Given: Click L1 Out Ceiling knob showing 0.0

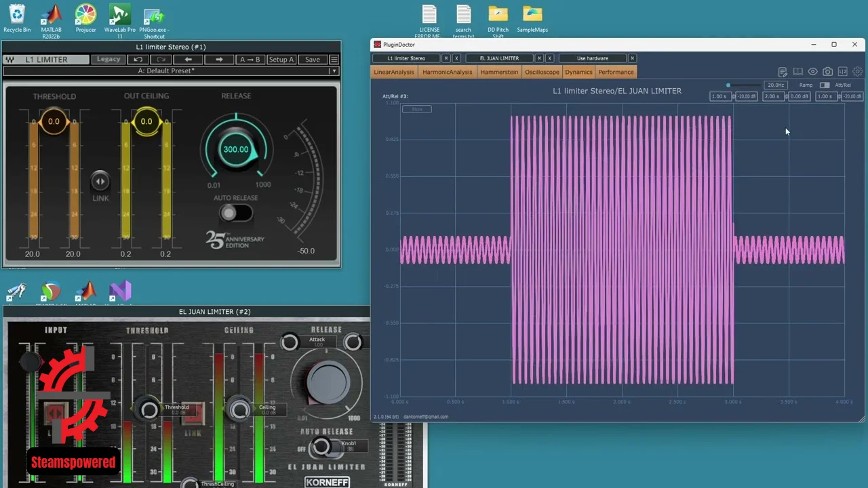Looking at the screenshot, I should [x=146, y=122].
